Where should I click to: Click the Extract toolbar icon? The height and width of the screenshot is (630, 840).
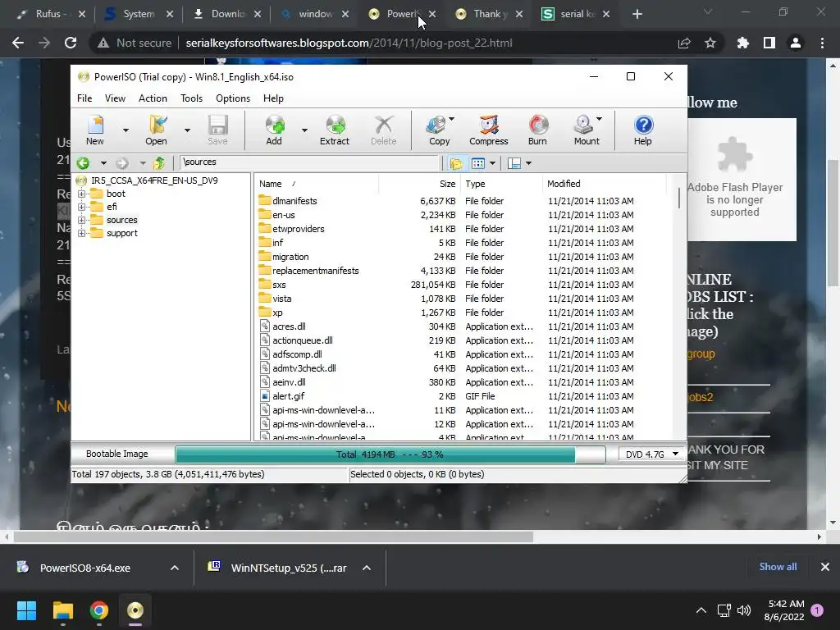tap(335, 130)
